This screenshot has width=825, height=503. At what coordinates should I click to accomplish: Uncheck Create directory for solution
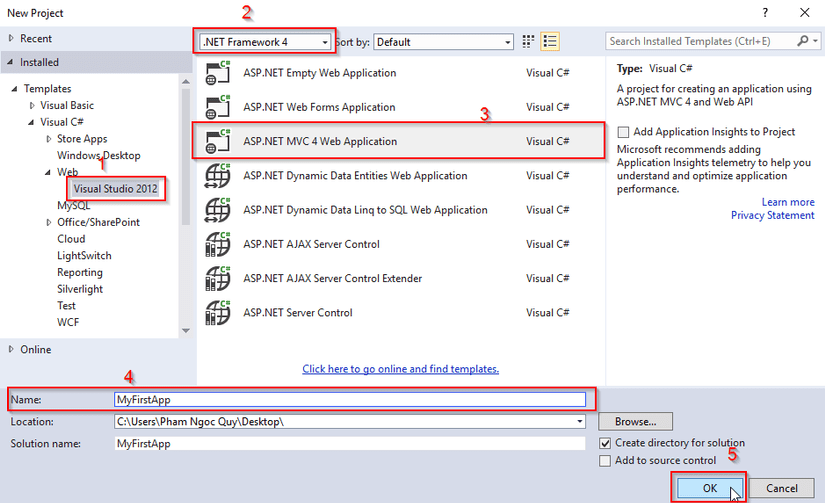[x=605, y=443]
